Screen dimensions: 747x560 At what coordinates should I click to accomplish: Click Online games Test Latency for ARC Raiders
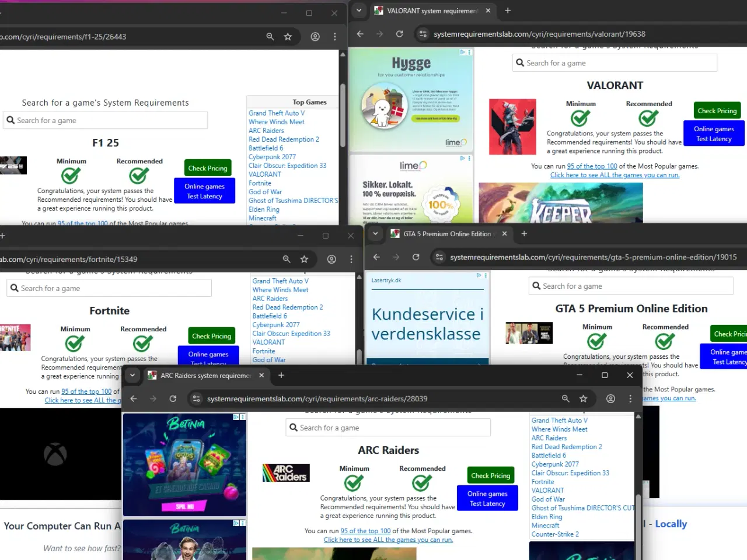[487, 499]
